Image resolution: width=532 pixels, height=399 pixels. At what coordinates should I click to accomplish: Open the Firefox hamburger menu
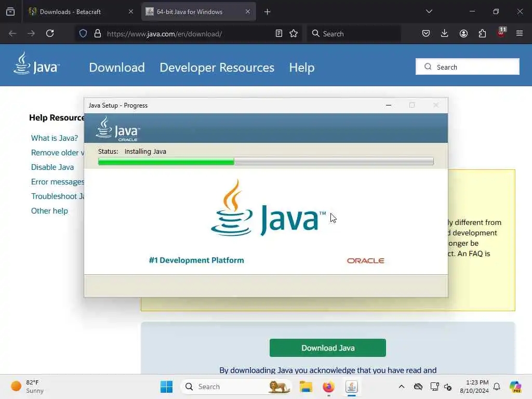(x=520, y=33)
